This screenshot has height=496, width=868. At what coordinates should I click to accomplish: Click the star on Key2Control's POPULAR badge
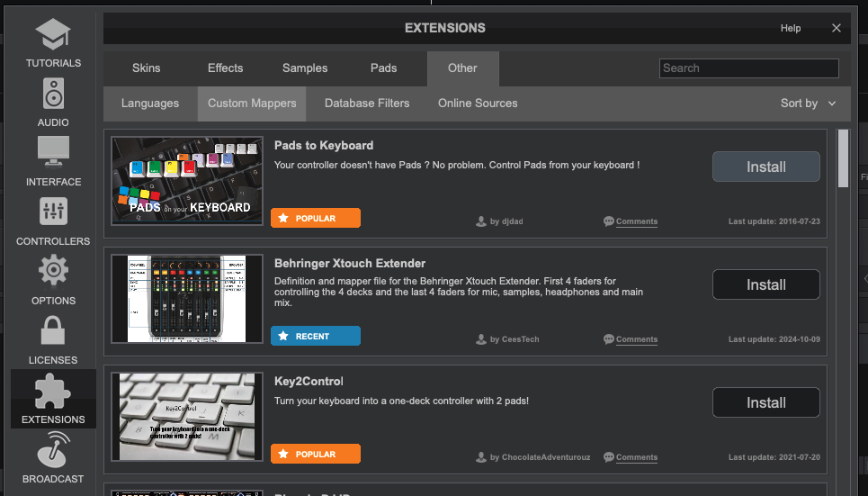tap(283, 454)
